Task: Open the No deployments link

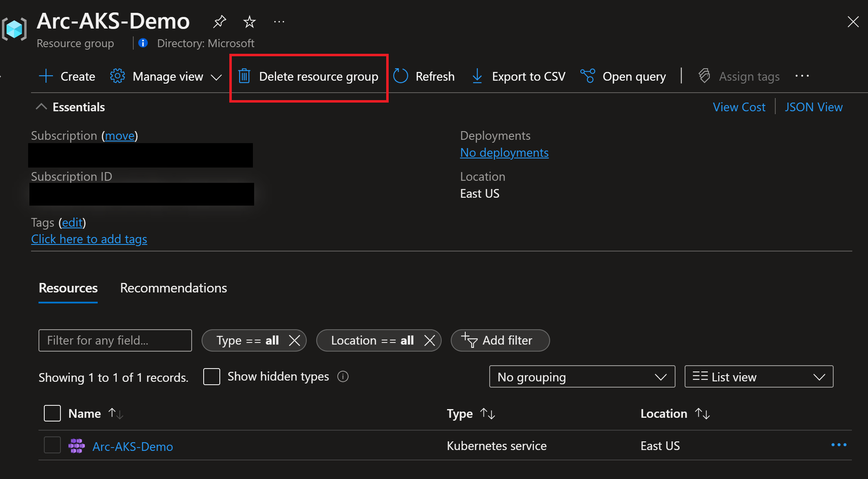Action: click(504, 153)
